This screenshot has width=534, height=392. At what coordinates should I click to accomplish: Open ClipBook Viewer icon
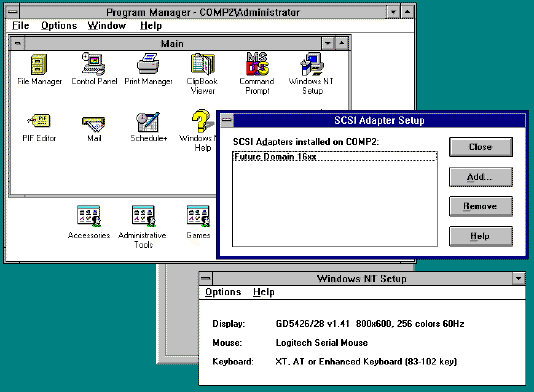(x=202, y=64)
